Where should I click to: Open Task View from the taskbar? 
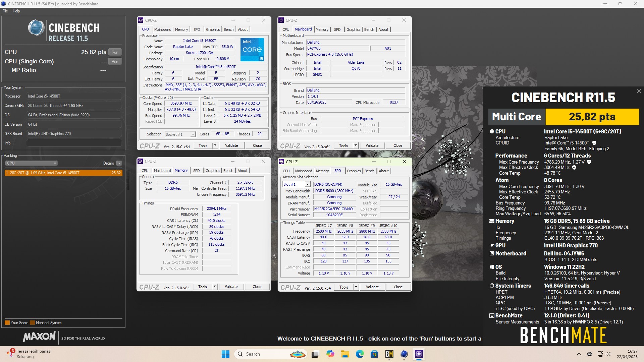point(315,354)
